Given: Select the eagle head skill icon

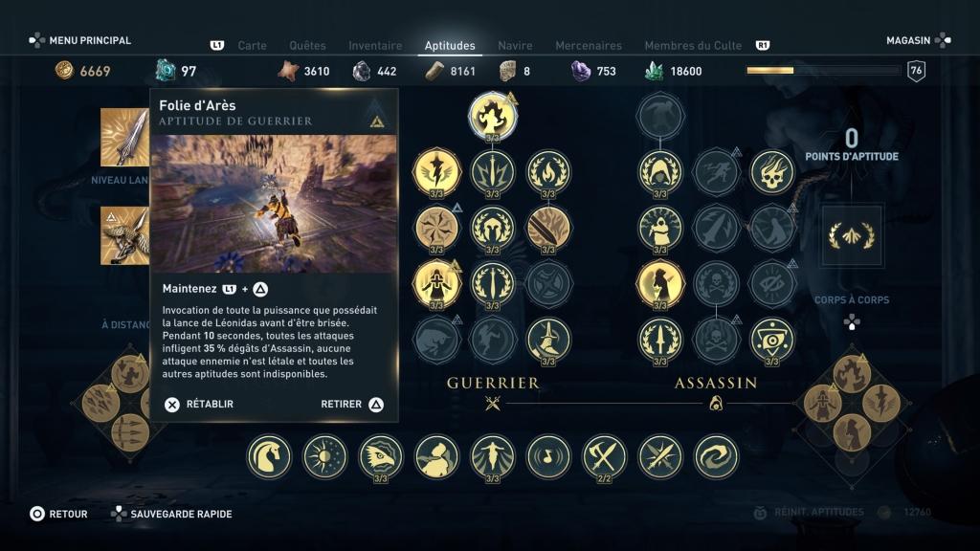Looking at the screenshot, I should [381, 456].
